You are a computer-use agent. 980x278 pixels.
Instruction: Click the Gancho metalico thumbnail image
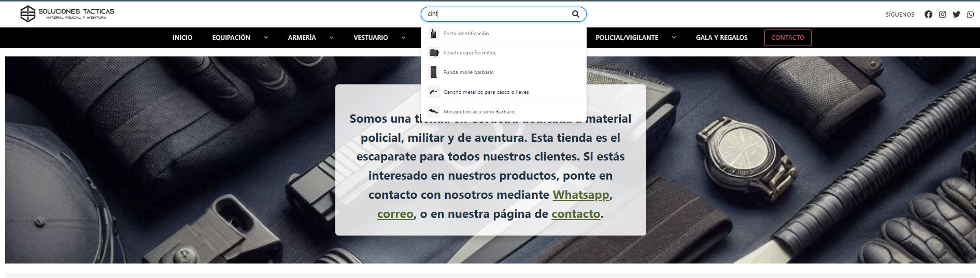(433, 92)
